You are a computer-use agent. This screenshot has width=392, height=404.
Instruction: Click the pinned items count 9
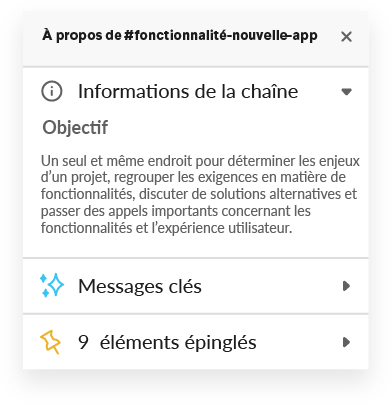click(x=83, y=342)
